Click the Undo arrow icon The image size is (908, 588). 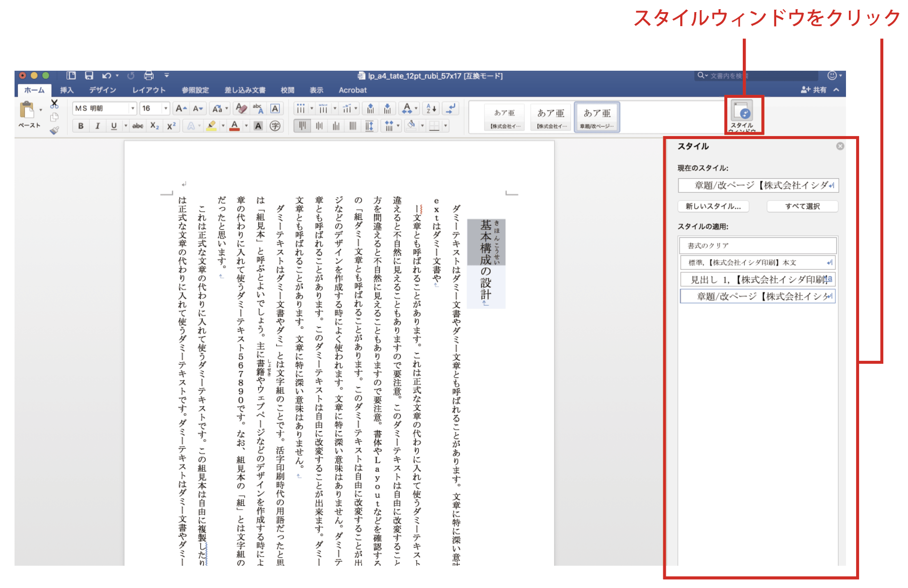(x=107, y=76)
